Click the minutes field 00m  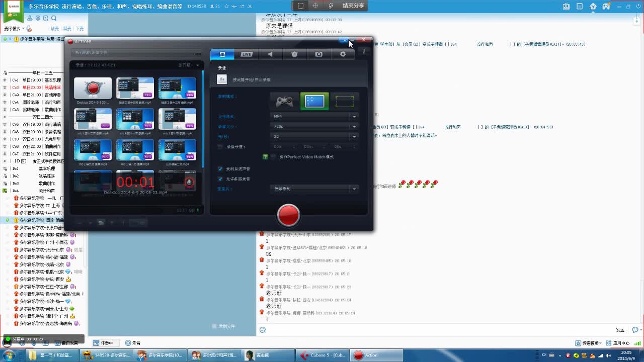click(314, 146)
